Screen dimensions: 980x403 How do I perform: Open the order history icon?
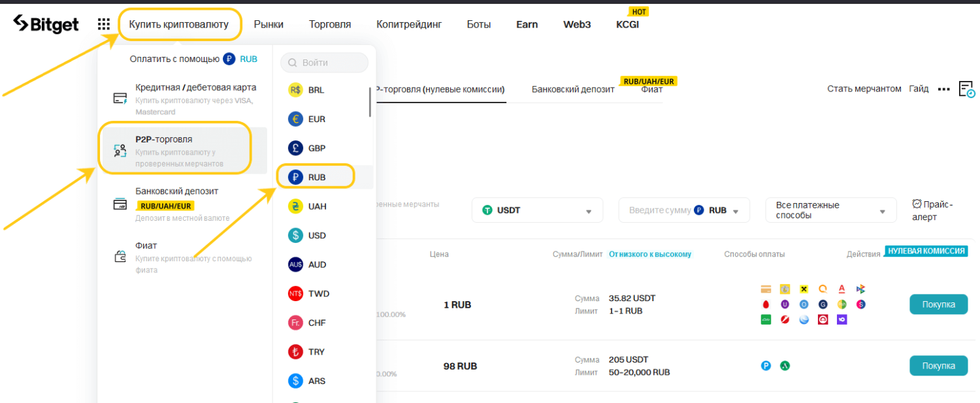point(967,89)
